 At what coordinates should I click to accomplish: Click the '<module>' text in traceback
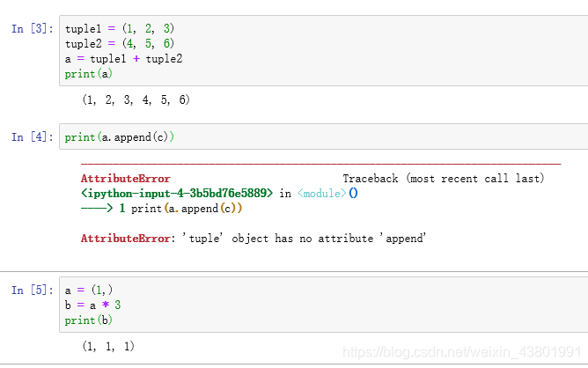[322, 193]
